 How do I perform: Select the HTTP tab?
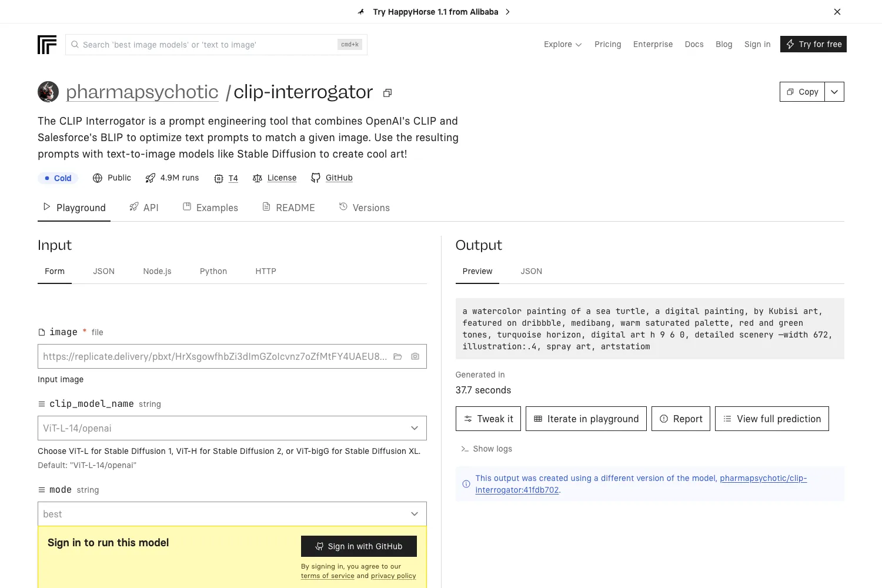(x=266, y=271)
